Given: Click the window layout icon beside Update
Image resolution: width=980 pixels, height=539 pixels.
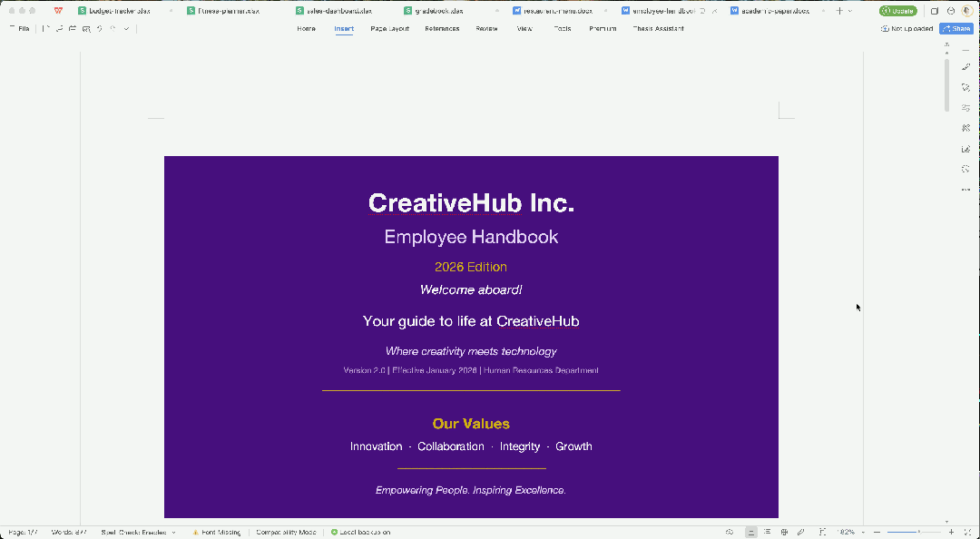Looking at the screenshot, I should (x=935, y=11).
